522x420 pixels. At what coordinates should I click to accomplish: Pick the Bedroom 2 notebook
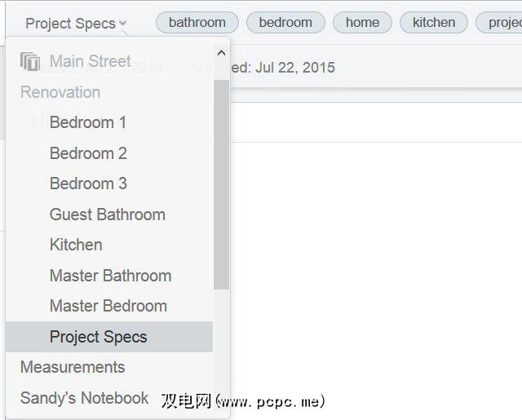click(88, 153)
